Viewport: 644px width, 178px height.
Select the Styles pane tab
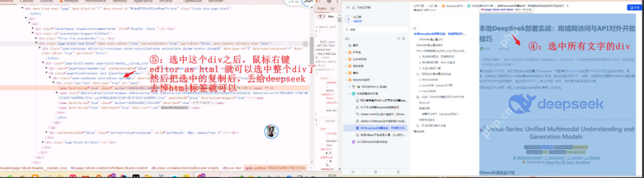[322, 8]
